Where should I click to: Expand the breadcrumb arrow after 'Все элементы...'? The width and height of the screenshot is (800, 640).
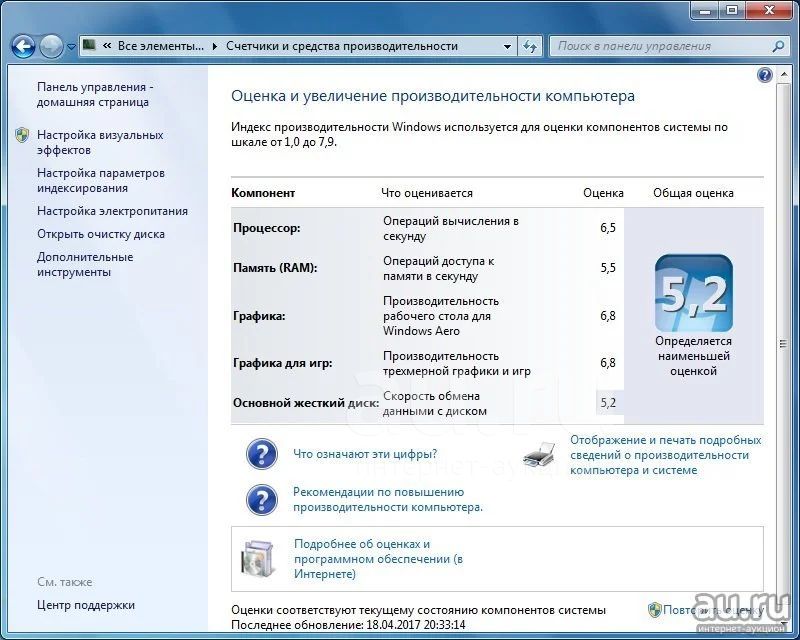point(215,46)
